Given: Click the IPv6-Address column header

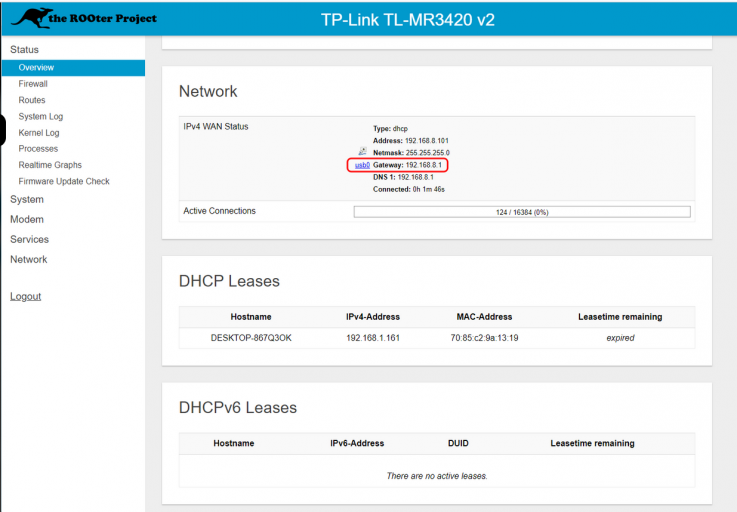Looking at the screenshot, I should tap(357, 443).
